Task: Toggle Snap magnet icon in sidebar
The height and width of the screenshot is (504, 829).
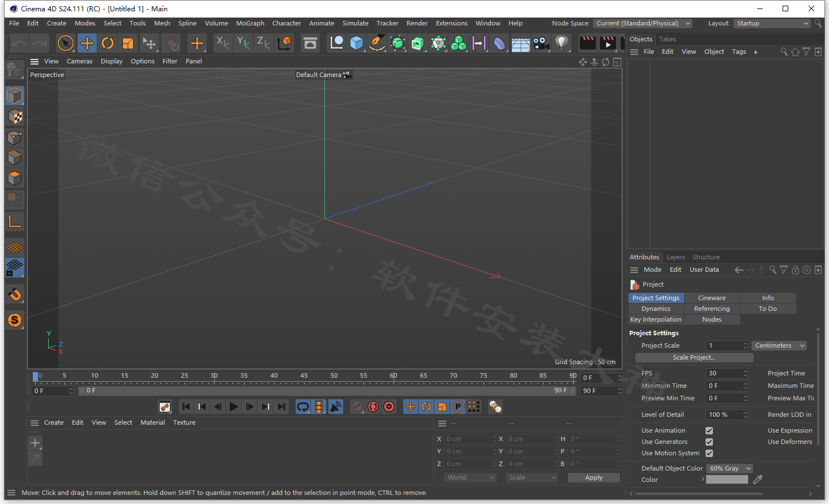Action: 15,294
